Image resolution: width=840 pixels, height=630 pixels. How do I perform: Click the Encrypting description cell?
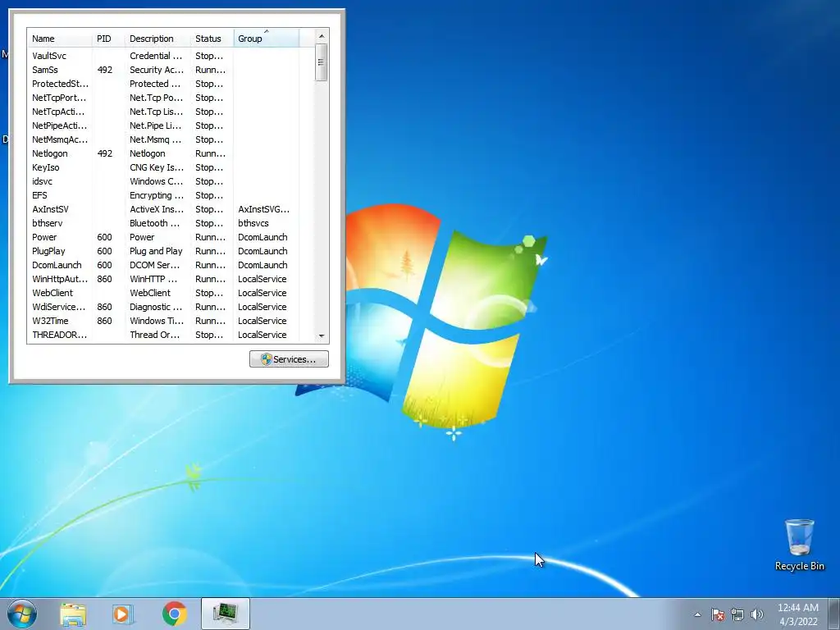click(x=157, y=195)
